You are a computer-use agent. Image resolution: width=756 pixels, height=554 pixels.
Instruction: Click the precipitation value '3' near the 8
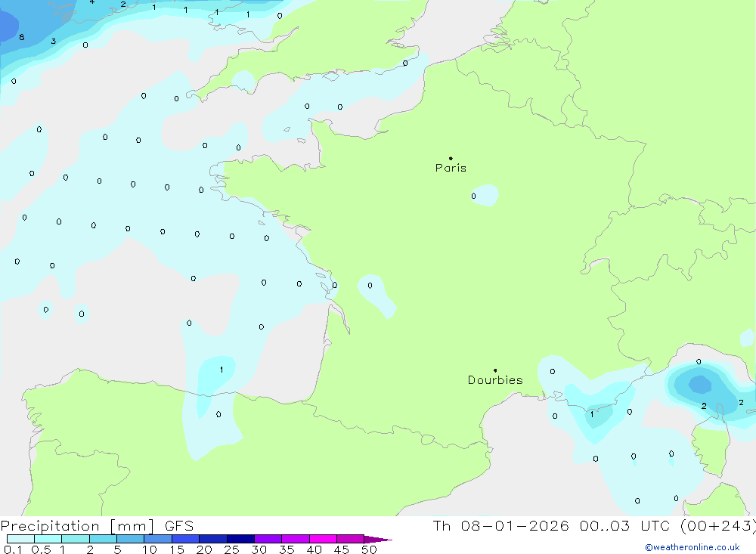pos(54,42)
